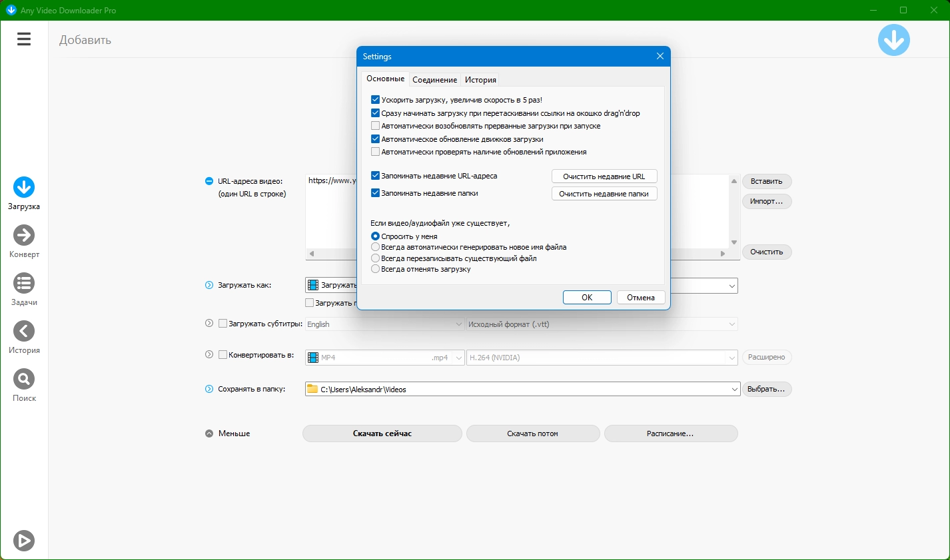Click the URL box scroll up arrow

[x=734, y=181]
